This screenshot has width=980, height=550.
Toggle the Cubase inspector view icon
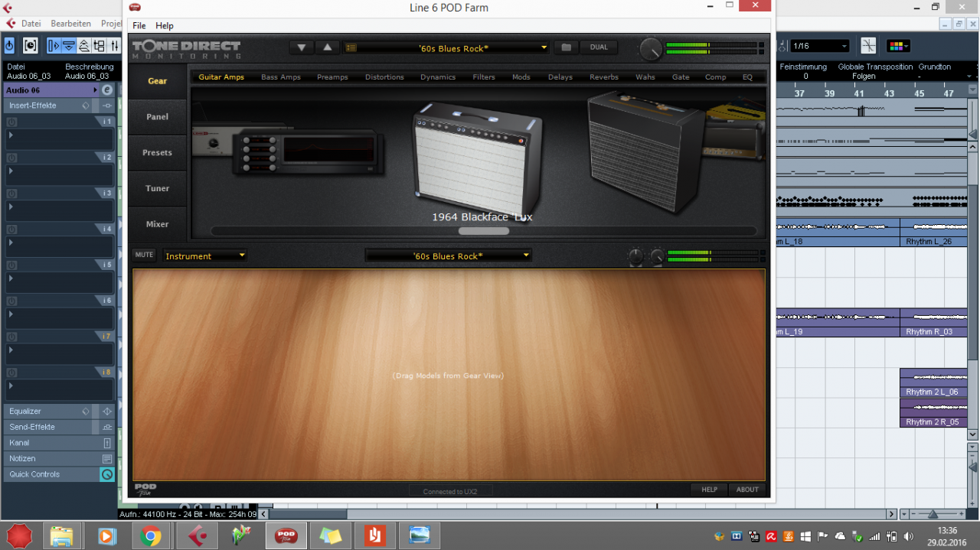coord(54,46)
